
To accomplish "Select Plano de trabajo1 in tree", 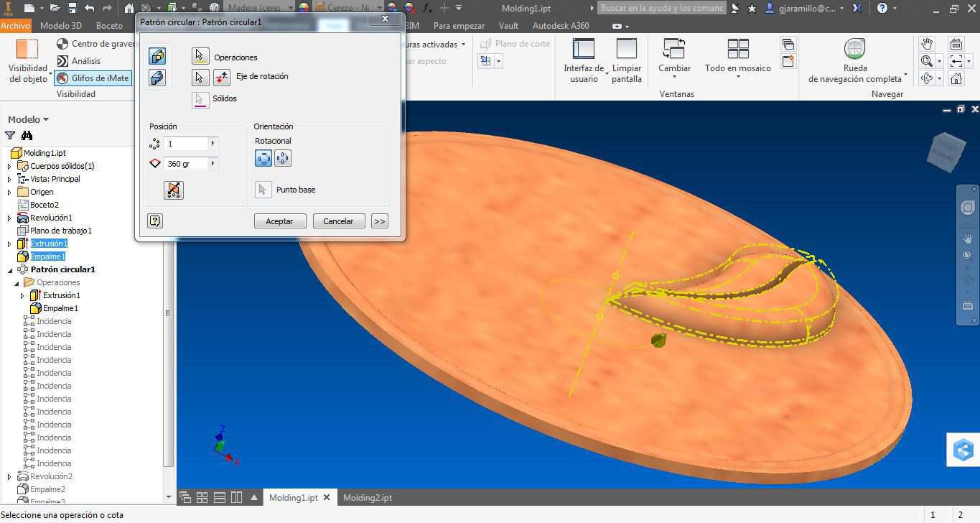I will pos(61,231).
